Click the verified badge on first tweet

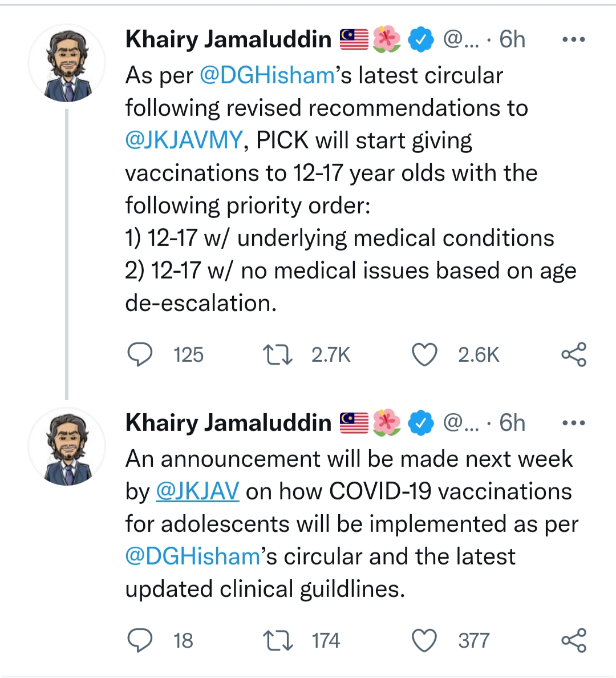pyautogui.click(x=421, y=39)
